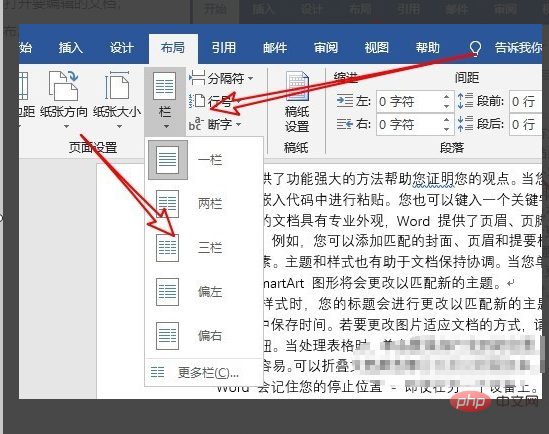Increase right indent with up arrow
The height and width of the screenshot is (434, 549).
pos(446,119)
